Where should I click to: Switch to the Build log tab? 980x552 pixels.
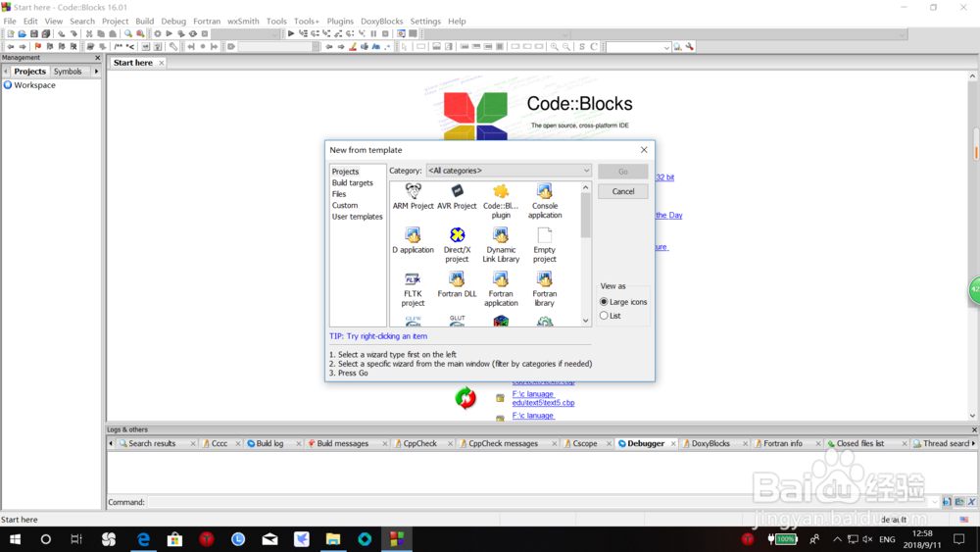pos(270,443)
